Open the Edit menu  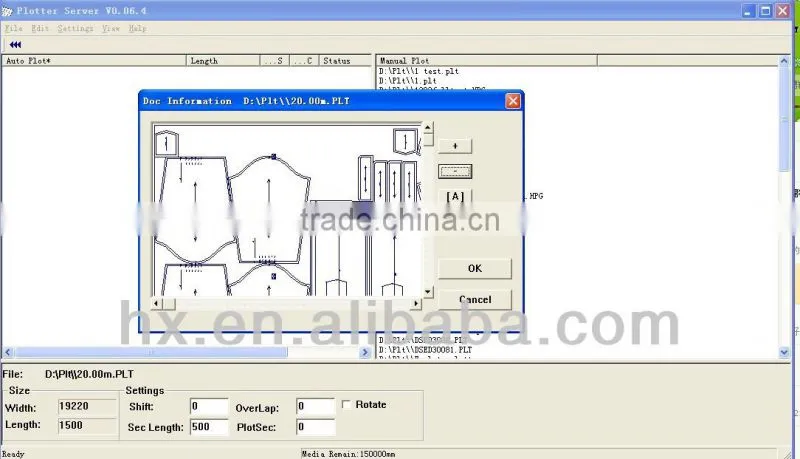point(40,29)
